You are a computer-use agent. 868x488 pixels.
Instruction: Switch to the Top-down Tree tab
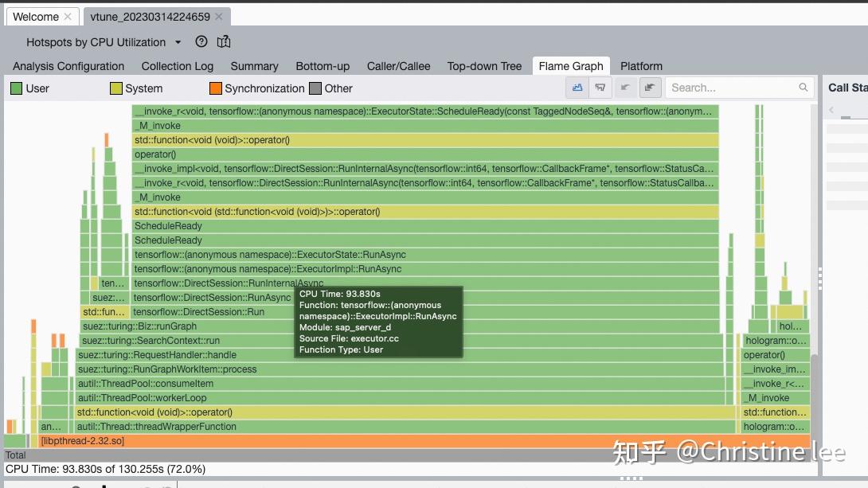click(484, 66)
